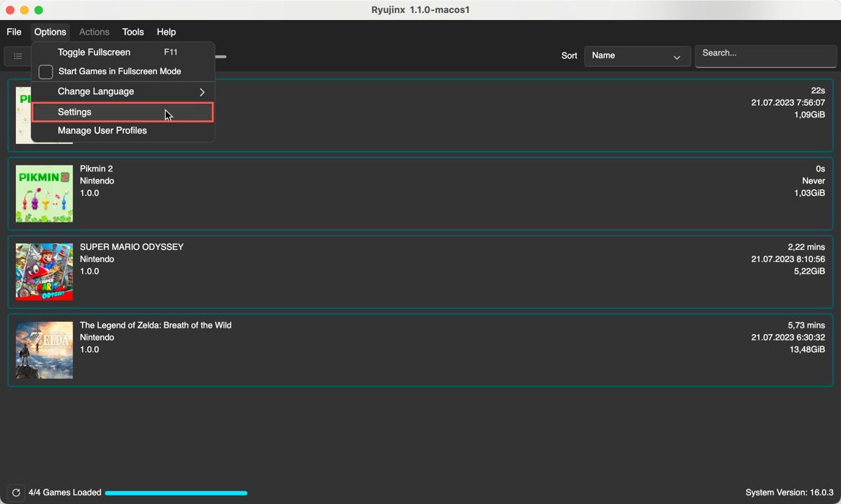Click the 22s play time value
The image size is (841, 504).
point(818,91)
